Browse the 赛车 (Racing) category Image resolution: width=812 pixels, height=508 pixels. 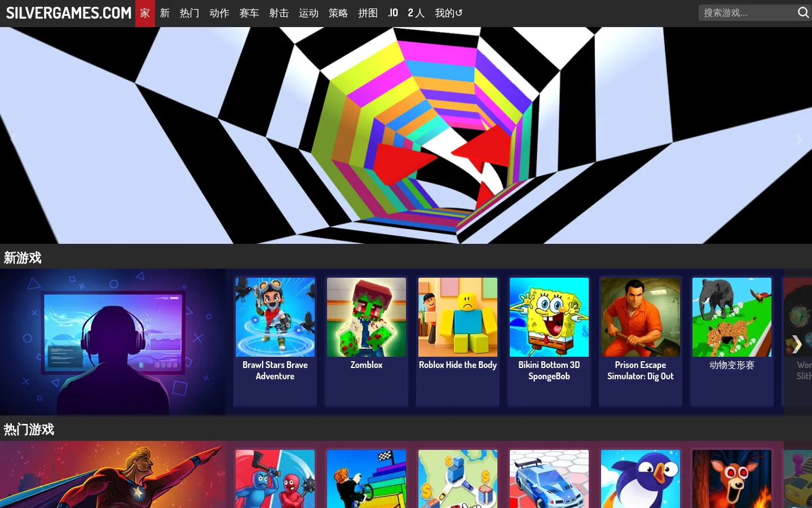coord(249,13)
